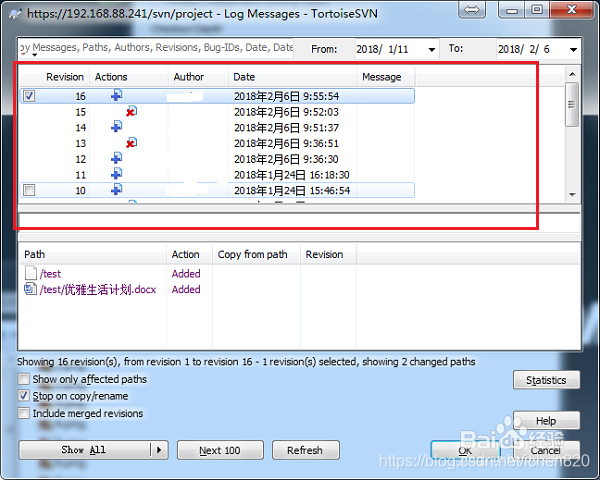This screenshot has width=600, height=480.
Task: Toggle the checkbox for revision 16
Action: 29,96
